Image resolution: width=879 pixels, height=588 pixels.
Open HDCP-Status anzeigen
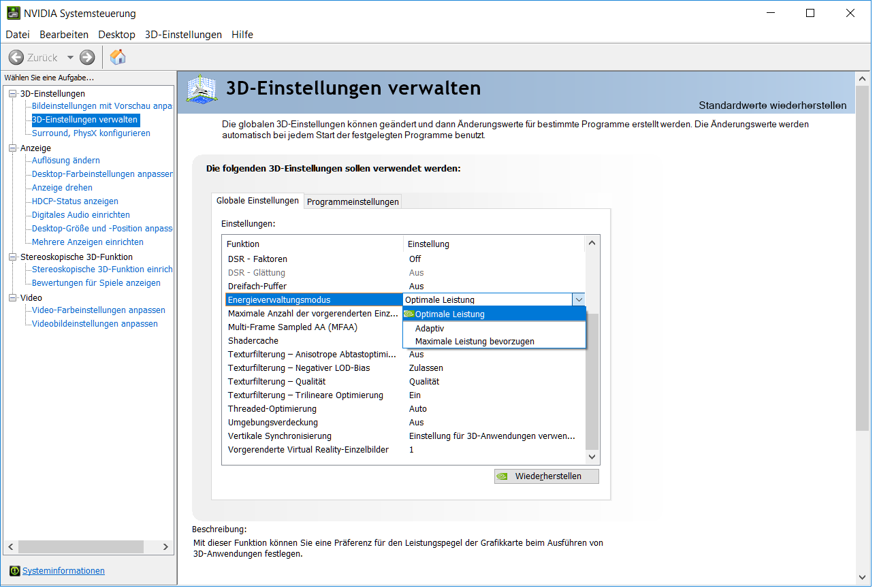click(x=75, y=201)
